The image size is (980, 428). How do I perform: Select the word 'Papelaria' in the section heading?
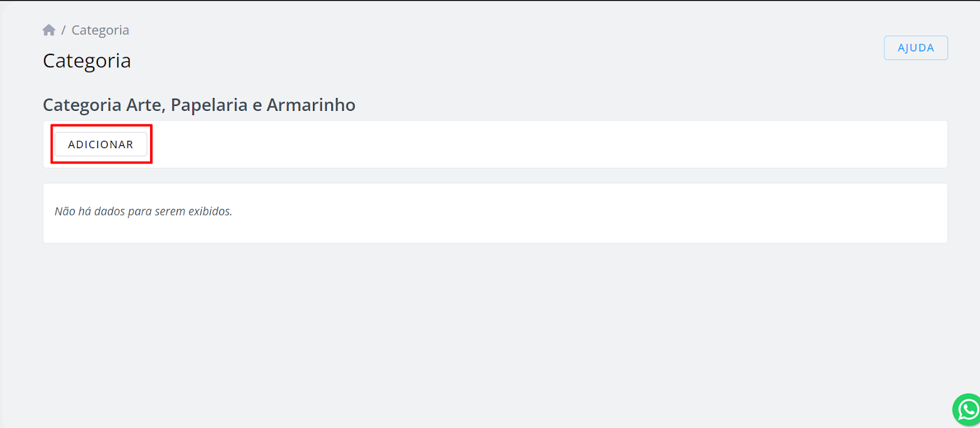(209, 105)
